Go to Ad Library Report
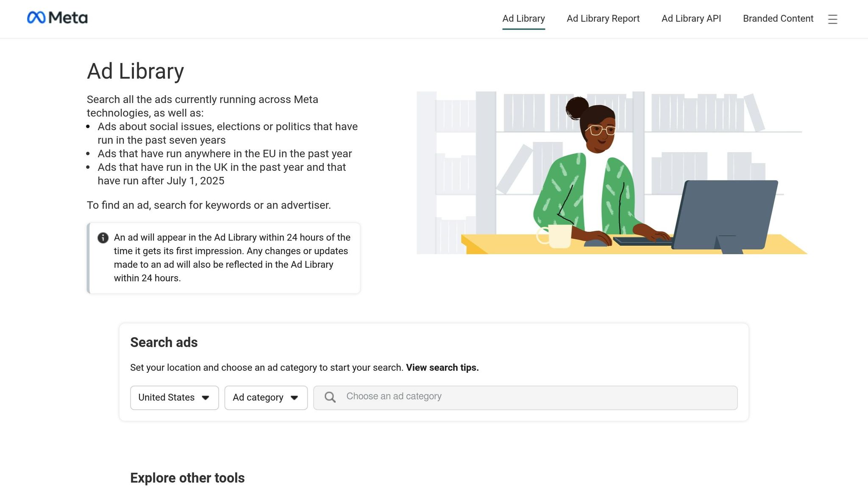This screenshot has height=488, width=868. (603, 19)
